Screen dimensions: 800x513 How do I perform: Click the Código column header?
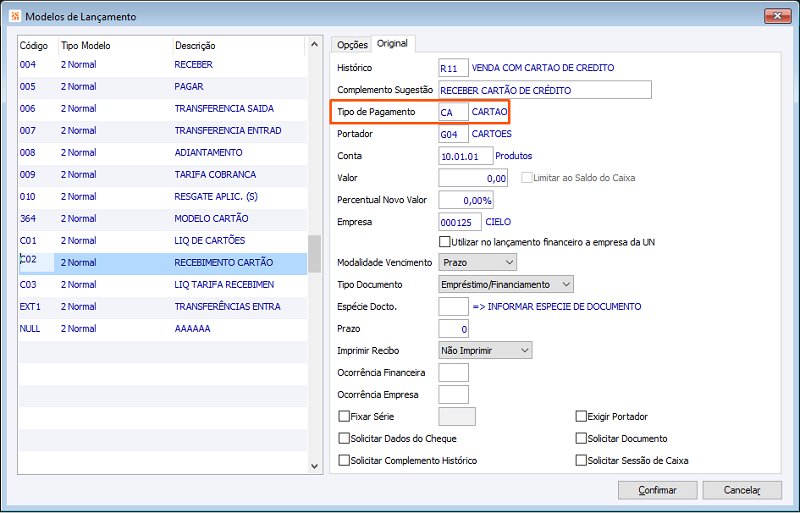38,45
